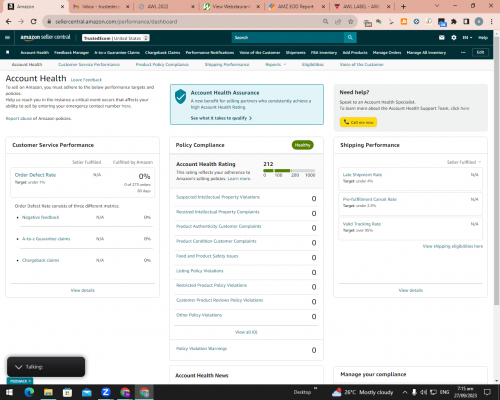Open the Leave Feedback link
This screenshot has width=500, height=400.
86,80
